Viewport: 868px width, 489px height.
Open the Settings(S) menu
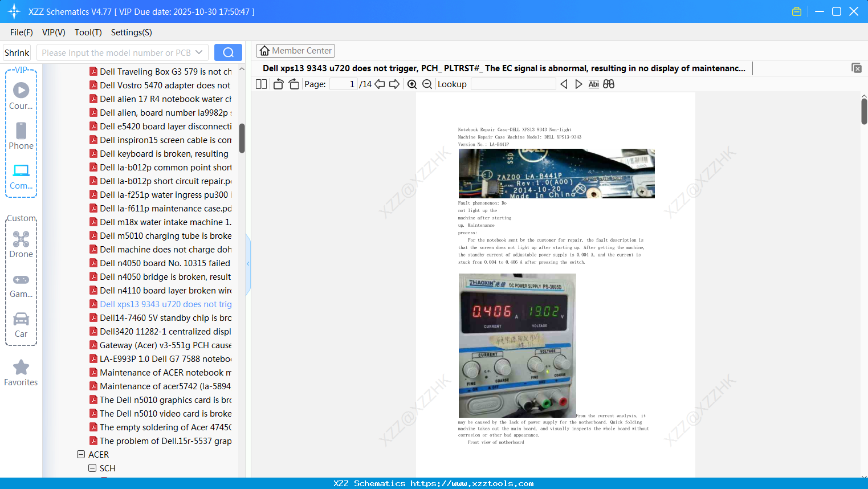[x=132, y=32]
